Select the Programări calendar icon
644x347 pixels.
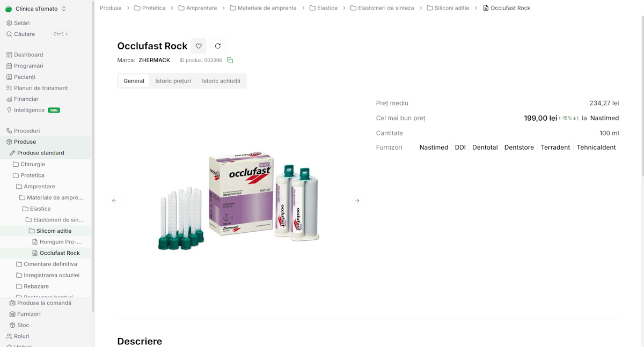9,65
